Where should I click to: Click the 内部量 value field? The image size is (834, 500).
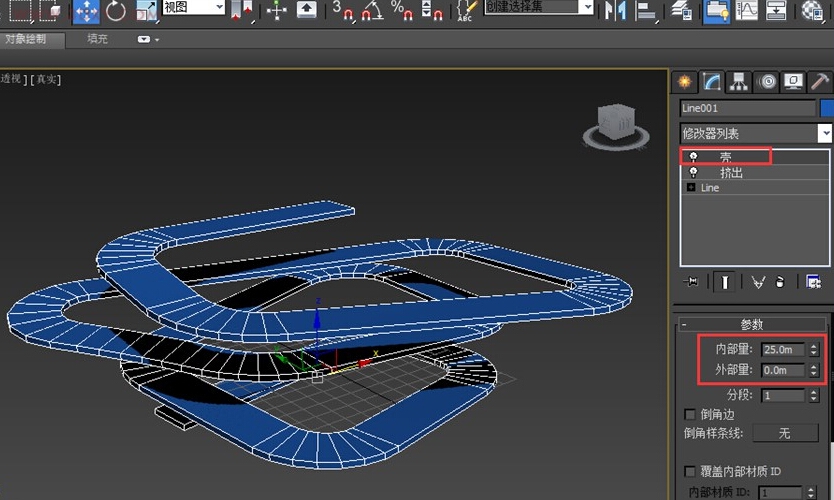point(782,349)
